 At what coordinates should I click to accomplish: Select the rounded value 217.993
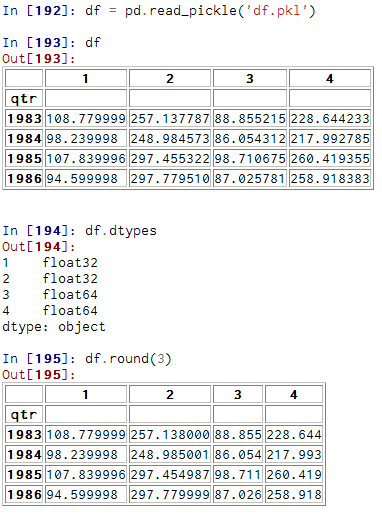[294, 455]
